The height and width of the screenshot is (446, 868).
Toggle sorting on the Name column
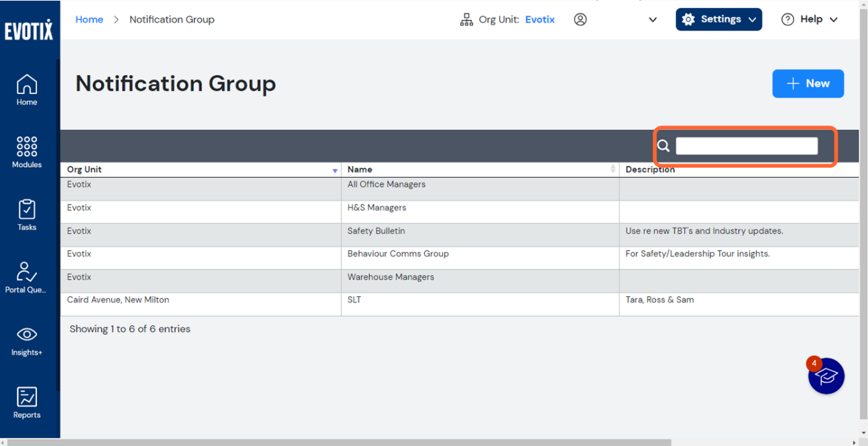[612, 168]
